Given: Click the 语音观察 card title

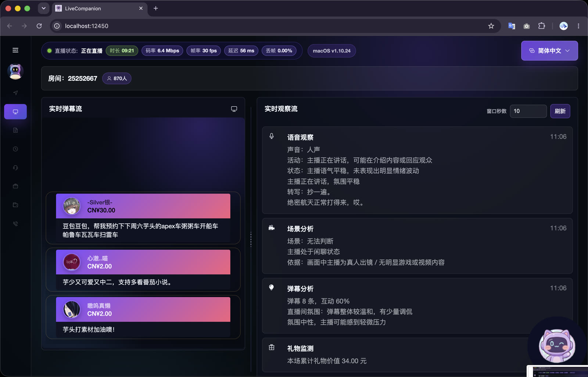Looking at the screenshot, I should (x=300, y=137).
